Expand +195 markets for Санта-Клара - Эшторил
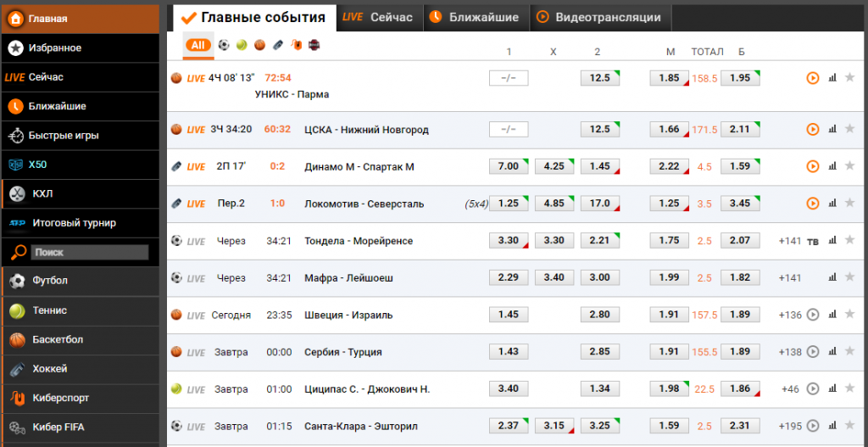This screenshot has height=447, width=868. point(789,426)
